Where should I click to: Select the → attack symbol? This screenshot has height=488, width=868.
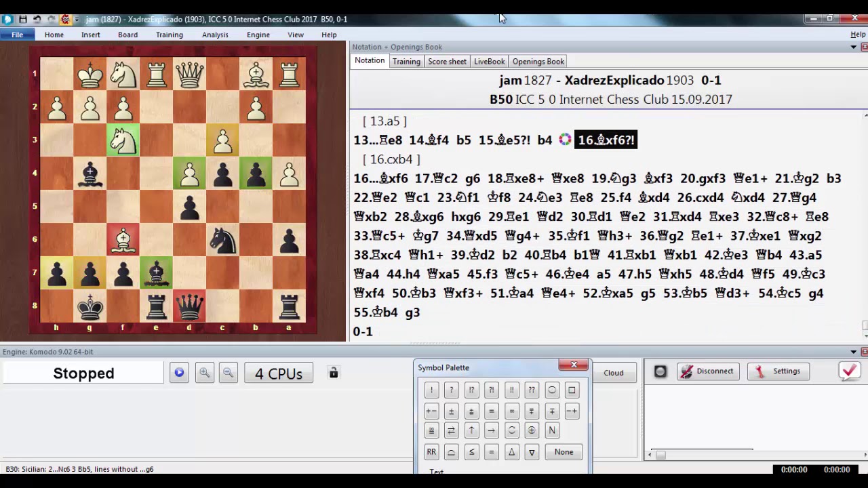pos(492,430)
